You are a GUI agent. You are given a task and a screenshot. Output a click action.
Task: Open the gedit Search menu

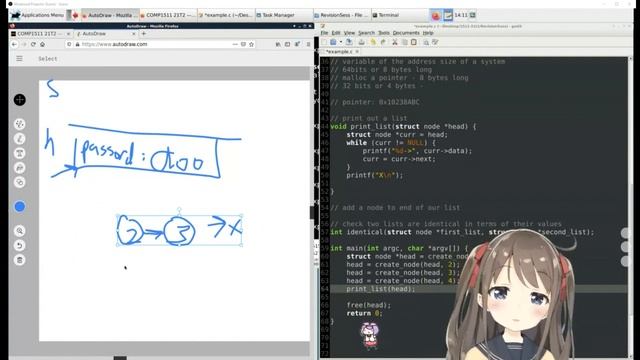coord(366,33)
